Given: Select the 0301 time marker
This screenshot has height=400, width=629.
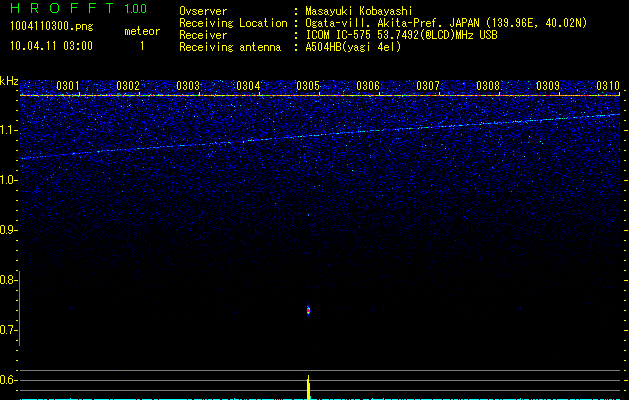Looking at the screenshot, I should [68, 86].
